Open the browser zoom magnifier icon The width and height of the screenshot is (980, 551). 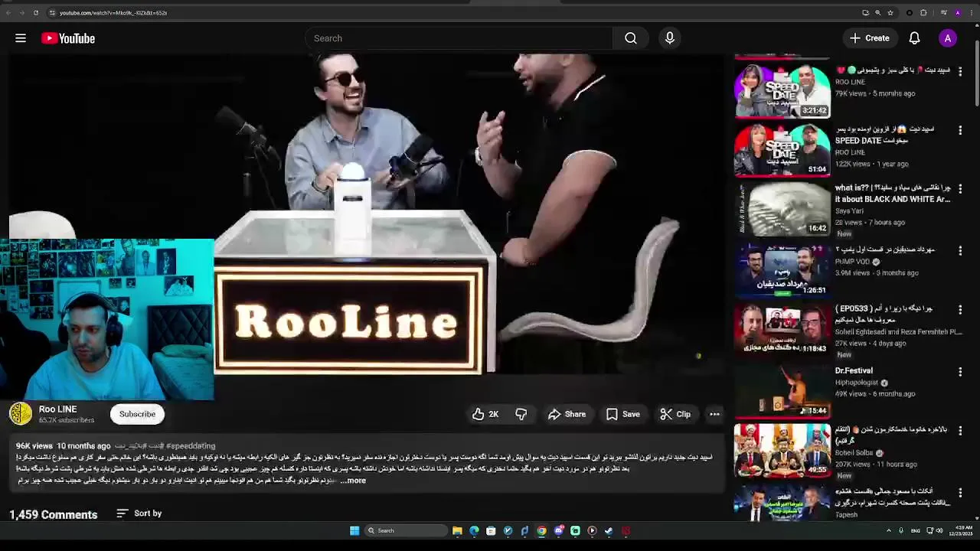point(877,12)
